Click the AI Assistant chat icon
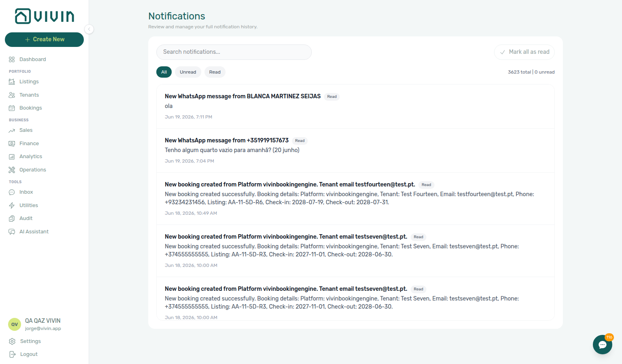Screen dimensions: 622x364 click(x=12, y=232)
